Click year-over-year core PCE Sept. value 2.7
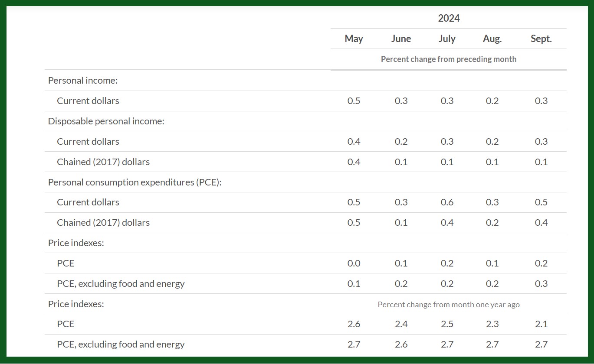The image size is (594, 364). tap(541, 344)
